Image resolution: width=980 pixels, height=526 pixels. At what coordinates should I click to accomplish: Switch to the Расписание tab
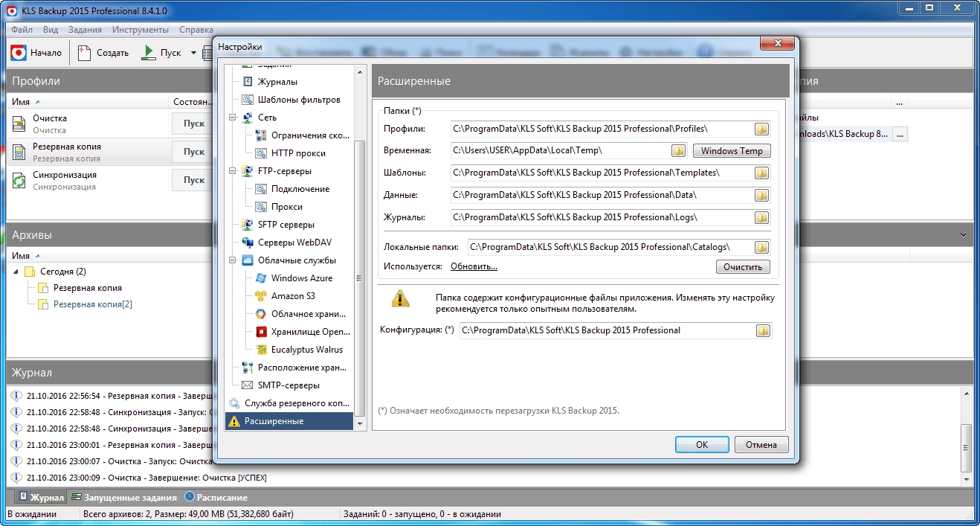click(x=216, y=497)
